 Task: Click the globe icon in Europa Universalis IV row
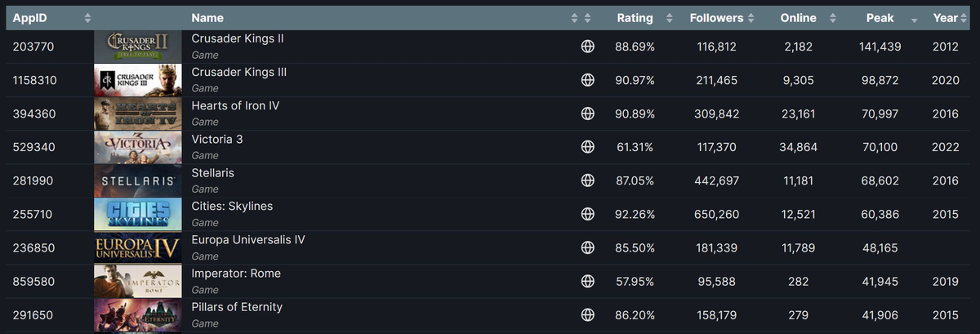pos(586,248)
